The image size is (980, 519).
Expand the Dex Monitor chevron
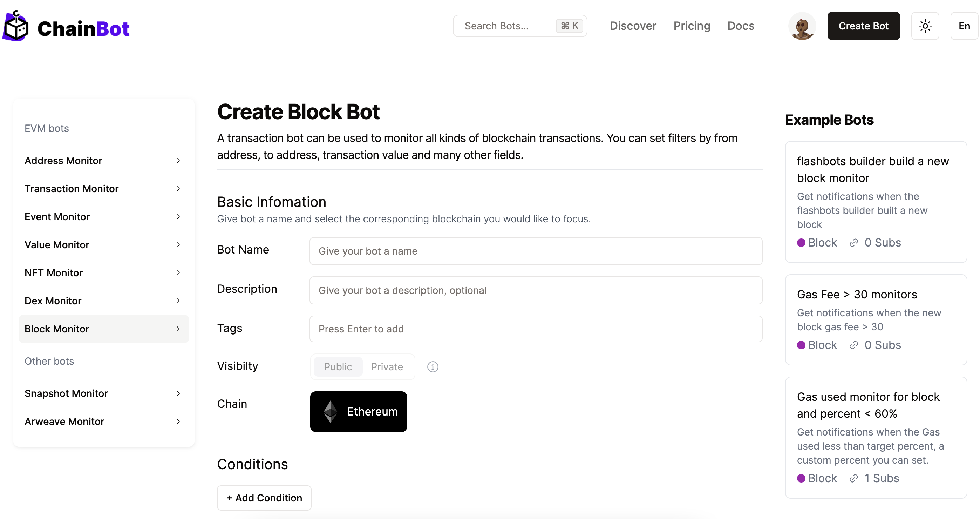[x=178, y=301]
